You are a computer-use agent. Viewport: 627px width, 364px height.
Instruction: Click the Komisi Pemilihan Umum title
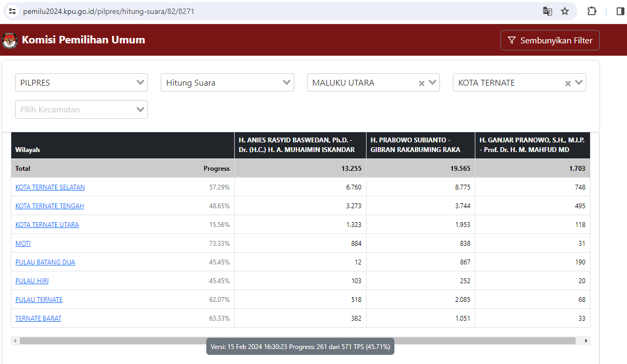point(83,40)
